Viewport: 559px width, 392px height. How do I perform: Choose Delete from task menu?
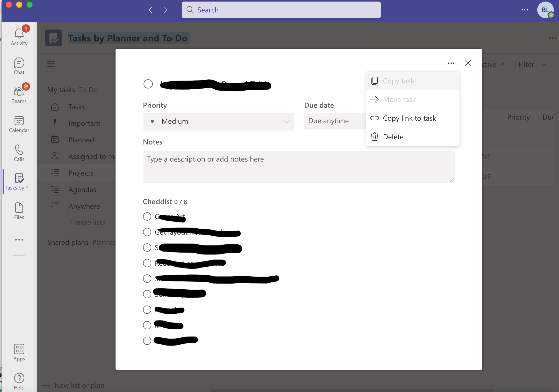(x=413, y=137)
